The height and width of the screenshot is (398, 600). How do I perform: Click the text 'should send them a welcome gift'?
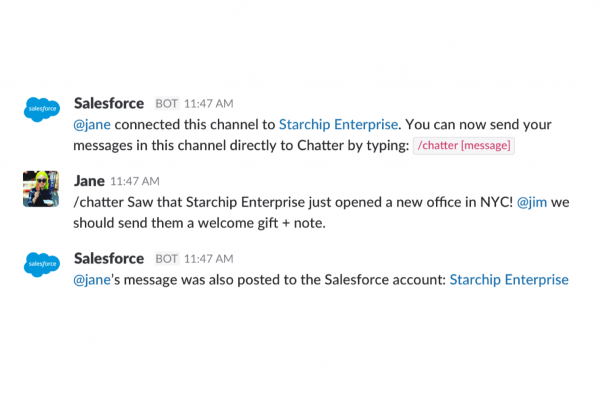pos(176,223)
